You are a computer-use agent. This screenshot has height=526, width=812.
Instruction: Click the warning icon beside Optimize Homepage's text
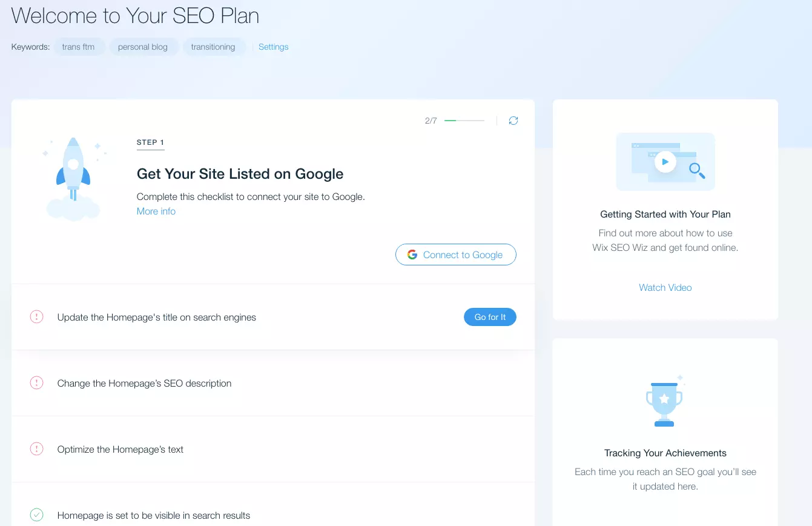pyautogui.click(x=37, y=449)
